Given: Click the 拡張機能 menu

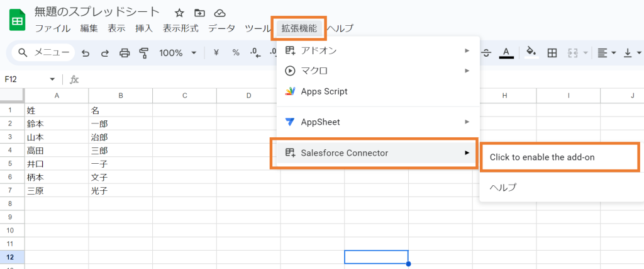Looking at the screenshot, I should (299, 28).
